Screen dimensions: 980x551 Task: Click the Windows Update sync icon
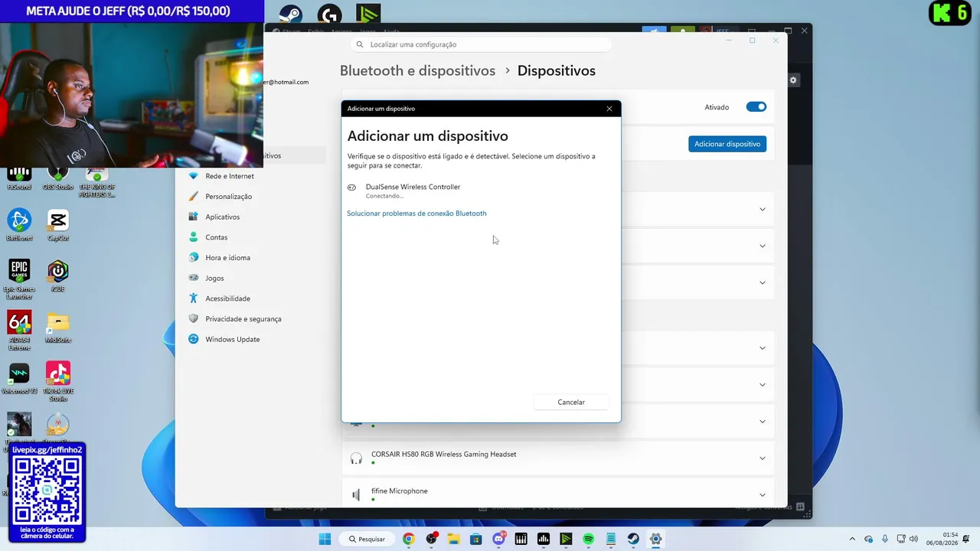(193, 339)
